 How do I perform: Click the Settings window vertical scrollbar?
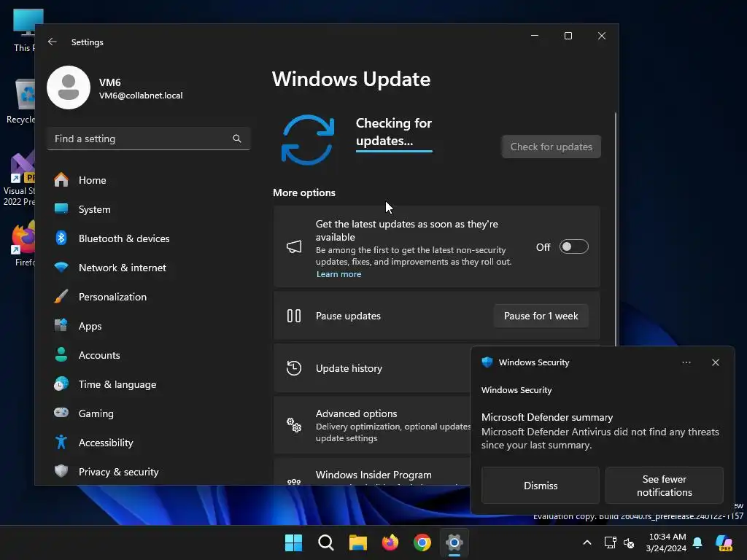pos(616,228)
